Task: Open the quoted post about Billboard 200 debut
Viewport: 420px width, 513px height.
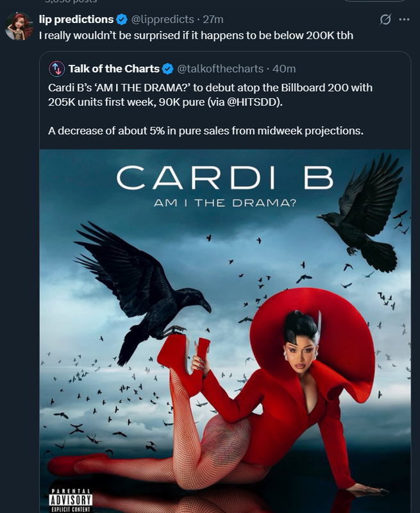Action: pyautogui.click(x=225, y=282)
